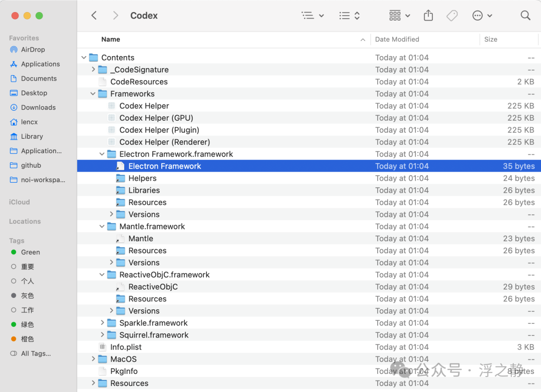Open the grid grouping options dropdown
The width and height of the screenshot is (541, 392).
[400, 16]
